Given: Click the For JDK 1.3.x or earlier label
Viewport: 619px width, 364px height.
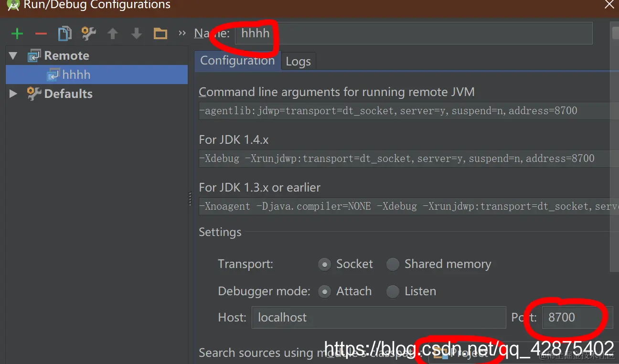Looking at the screenshot, I should pos(260,187).
